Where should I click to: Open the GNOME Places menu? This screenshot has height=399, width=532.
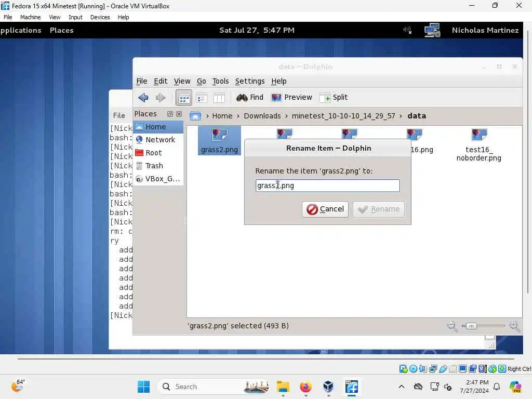click(61, 30)
